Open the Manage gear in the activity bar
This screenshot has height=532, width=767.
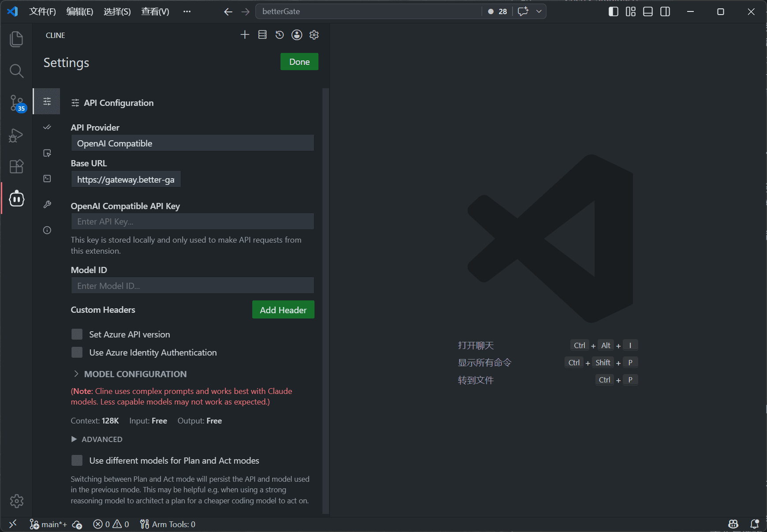click(16, 501)
